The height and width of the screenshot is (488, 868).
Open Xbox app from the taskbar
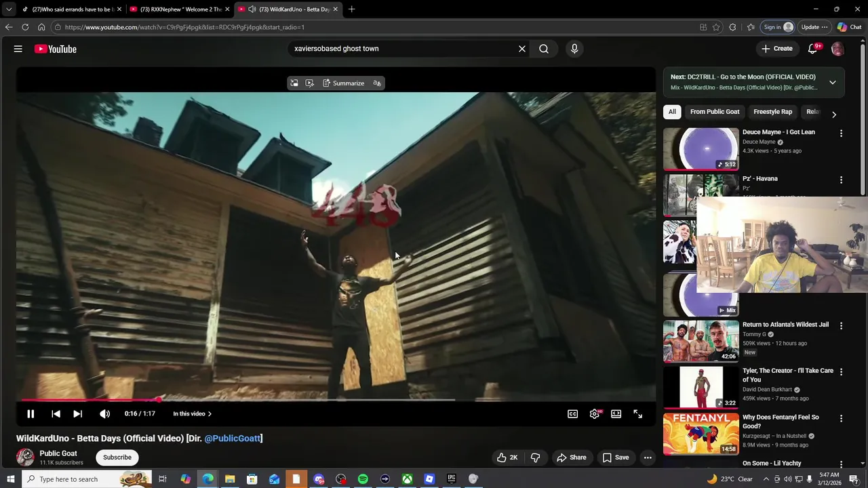pos(407,479)
